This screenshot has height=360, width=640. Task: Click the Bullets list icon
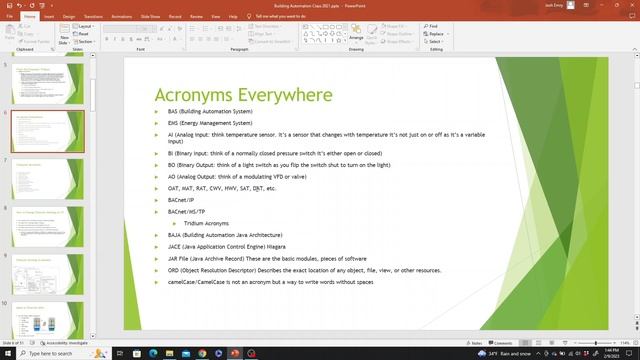[x=192, y=29]
